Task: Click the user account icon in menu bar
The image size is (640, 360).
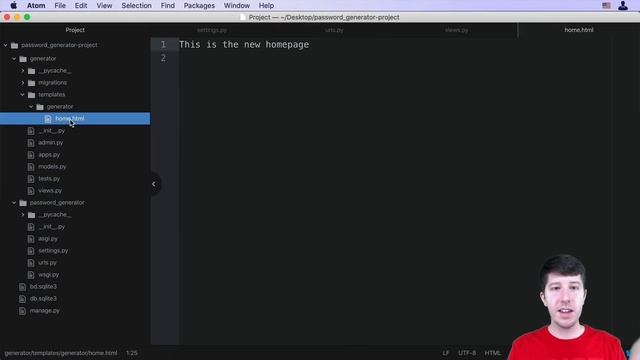Action: [x=623, y=6]
